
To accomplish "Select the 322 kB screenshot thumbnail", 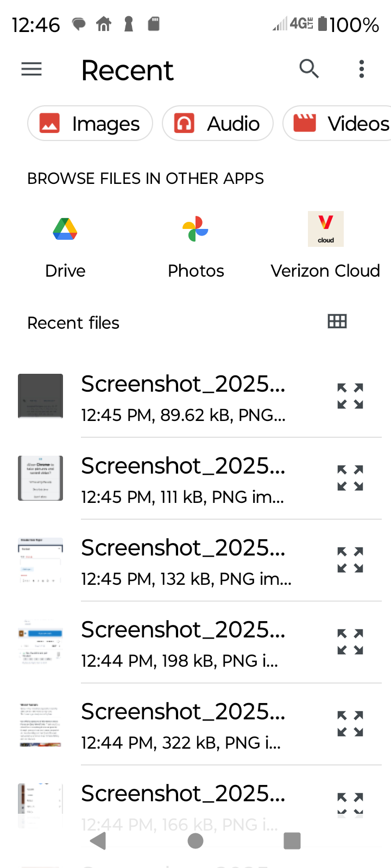I will click(x=41, y=724).
